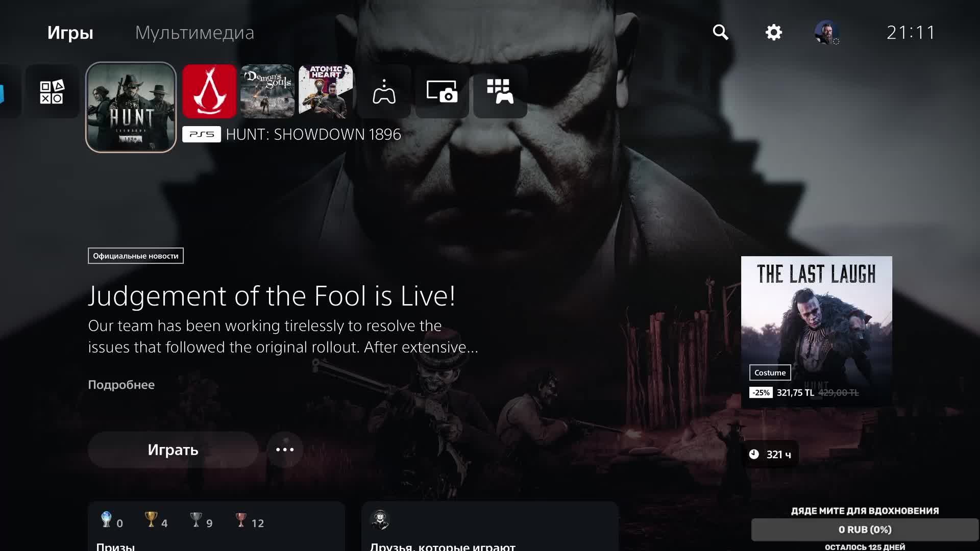
Task: Open the settings gear icon
Action: click(x=773, y=32)
